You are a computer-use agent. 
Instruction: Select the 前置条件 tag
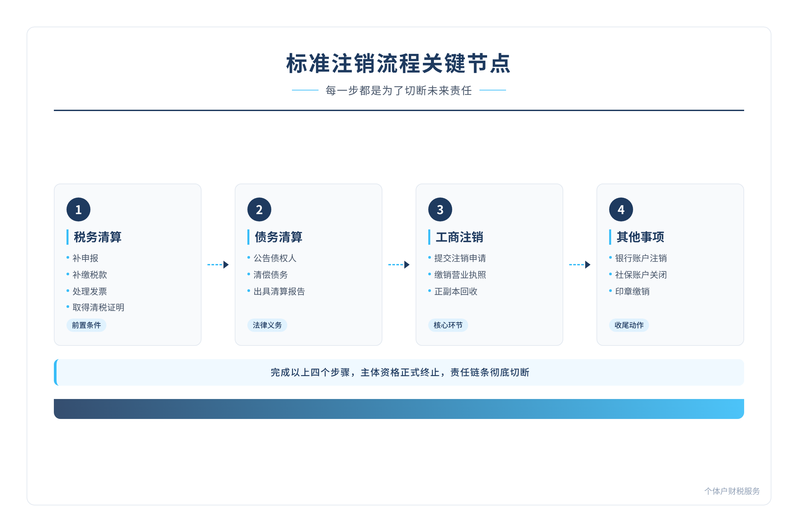point(86,325)
